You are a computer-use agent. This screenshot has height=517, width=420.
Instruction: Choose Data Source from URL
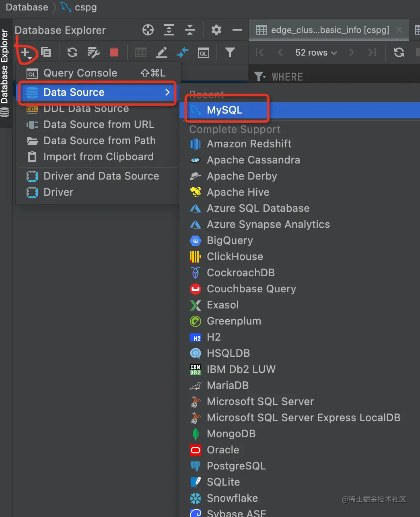97,124
